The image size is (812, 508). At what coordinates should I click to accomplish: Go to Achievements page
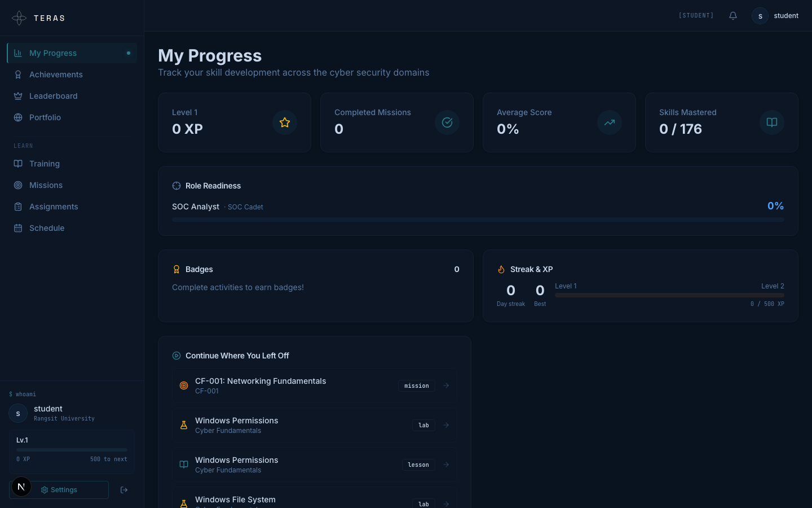coord(72,75)
